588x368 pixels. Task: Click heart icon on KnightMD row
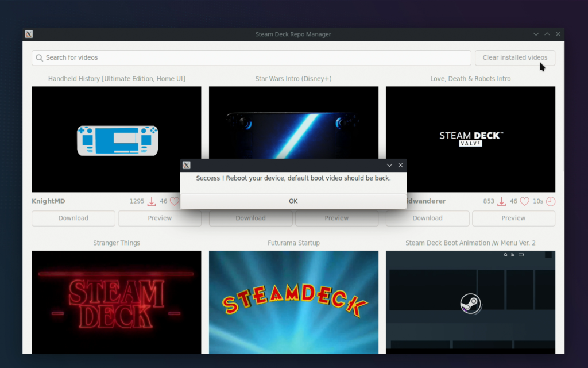tap(175, 201)
